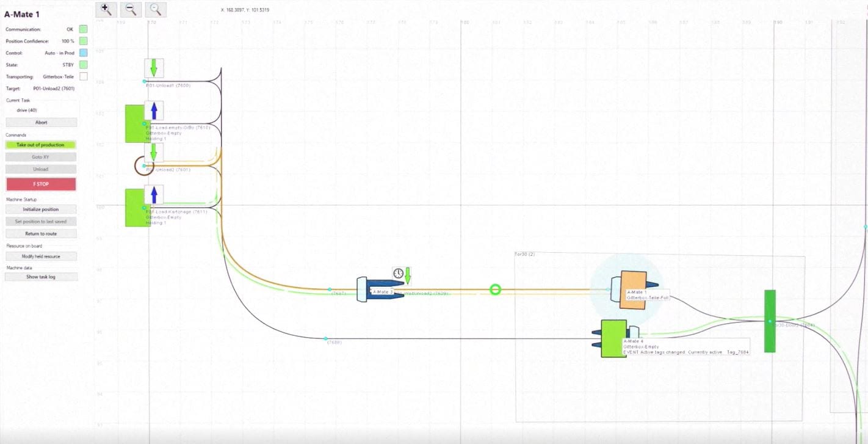
Task: Select the zoom out magnifier tool
Action: (130, 9)
